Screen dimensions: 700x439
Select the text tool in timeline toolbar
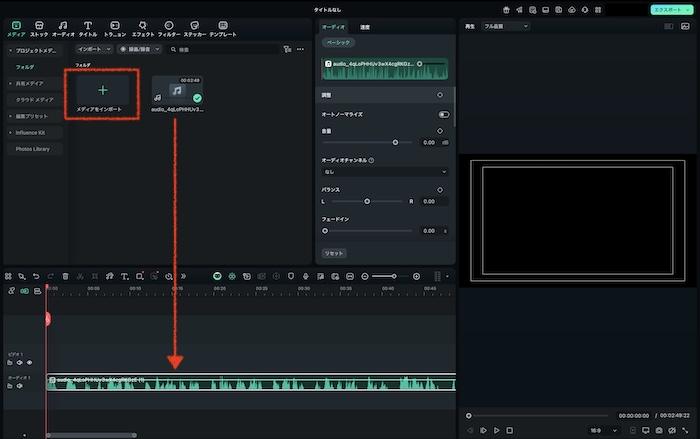tap(124, 276)
